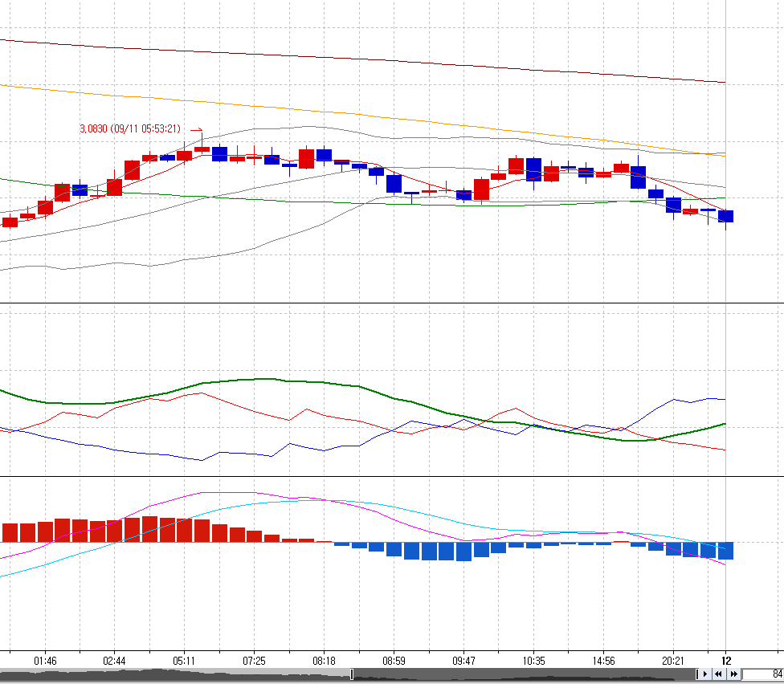Click the 05:11 time axis label
Viewport: 784px width, 684px height.
[x=184, y=661]
